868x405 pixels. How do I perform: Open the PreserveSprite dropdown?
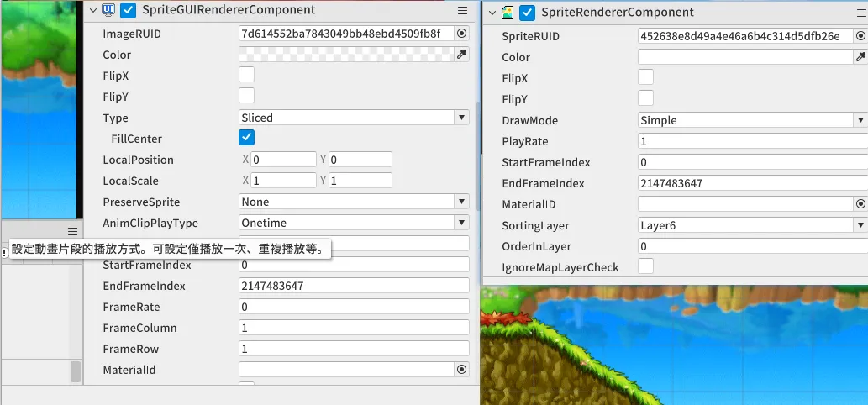tap(355, 202)
